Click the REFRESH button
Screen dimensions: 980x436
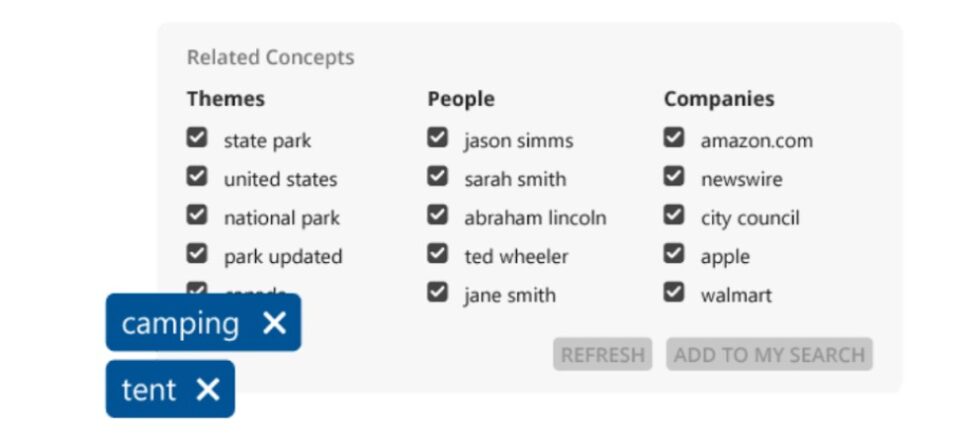point(602,354)
